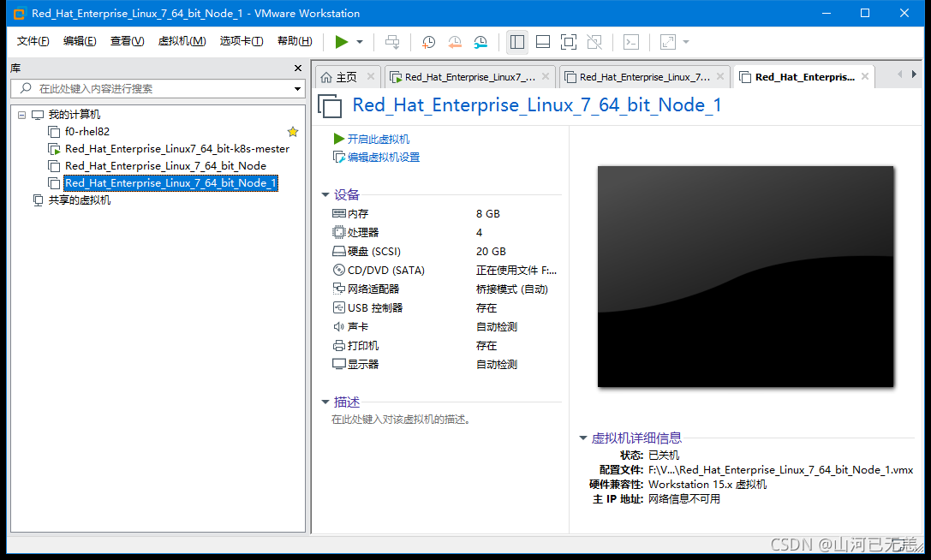Toggle the library sidebar view icon

[517, 42]
